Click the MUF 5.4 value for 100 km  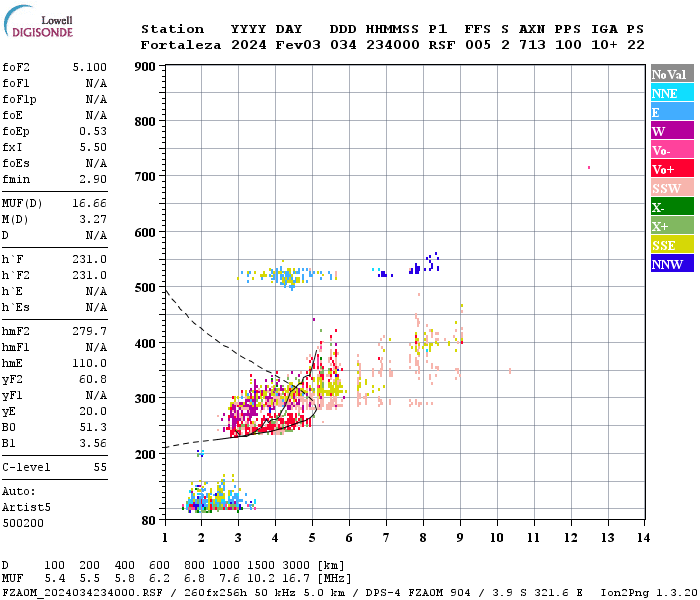click(54, 579)
